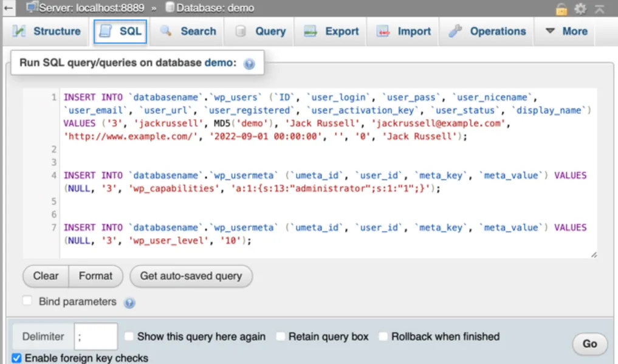
Task: Click the SQL editor resize handle
Action: click(594, 255)
